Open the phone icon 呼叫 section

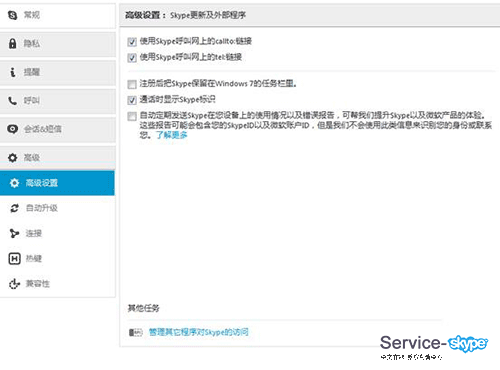pyautogui.click(x=13, y=101)
